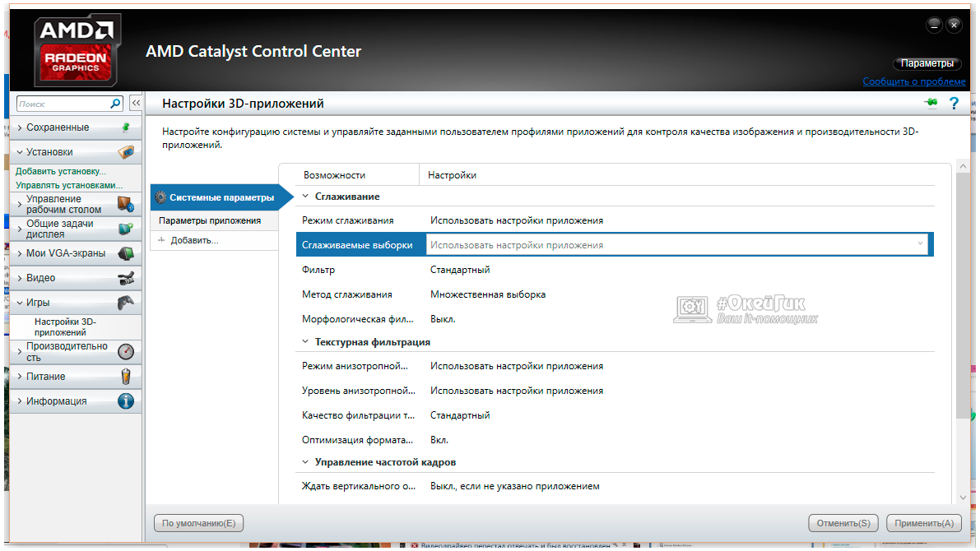Click the Saved presets pin icon
The height and width of the screenshot is (551, 980).
126,127
